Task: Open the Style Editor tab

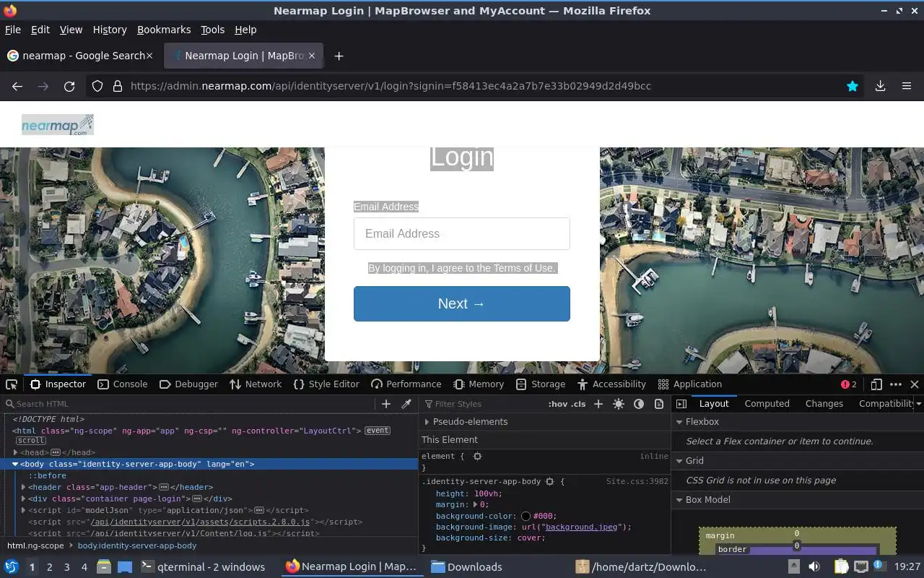Action: (x=326, y=384)
